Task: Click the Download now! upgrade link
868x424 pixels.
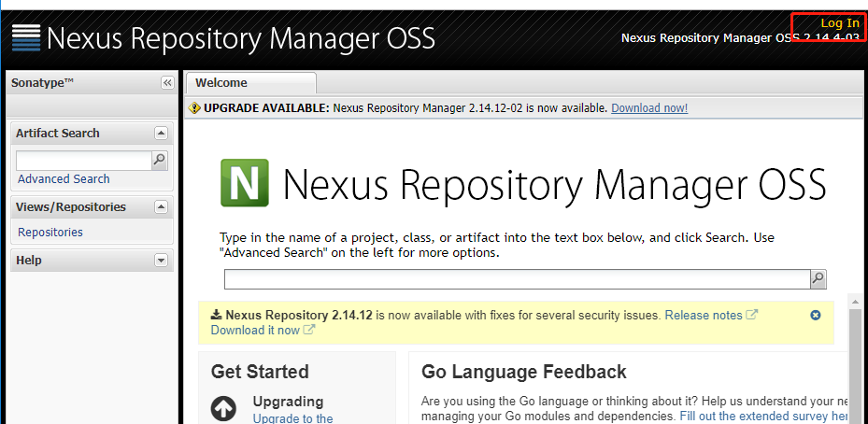Action: click(x=649, y=108)
